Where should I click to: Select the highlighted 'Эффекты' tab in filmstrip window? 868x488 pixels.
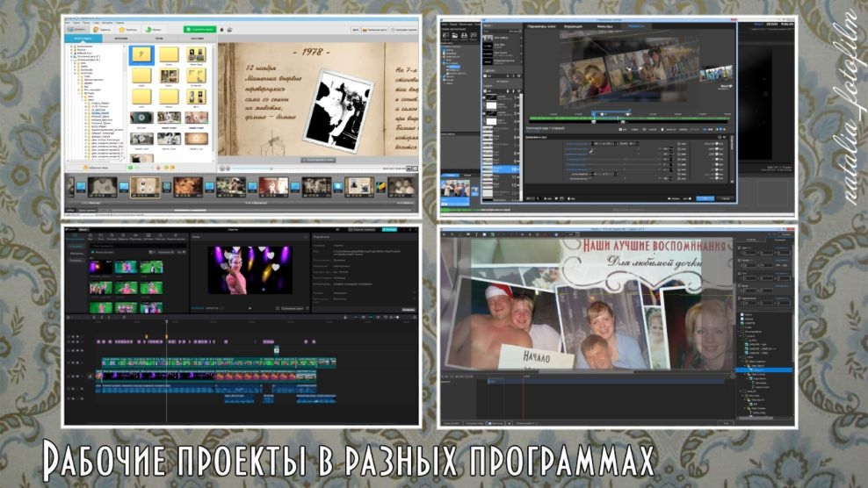pos(637,26)
